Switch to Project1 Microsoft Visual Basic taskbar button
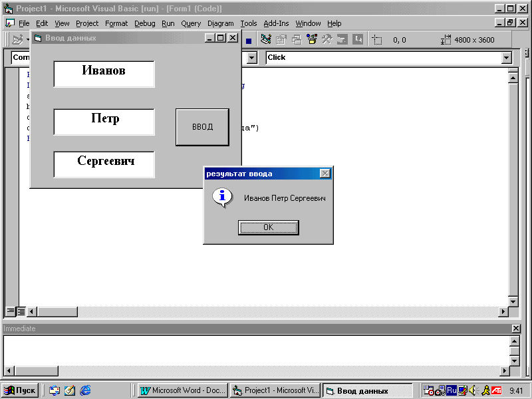Viewport: 532px width, 399px height. pyautogui.click(x=275, y=390)
